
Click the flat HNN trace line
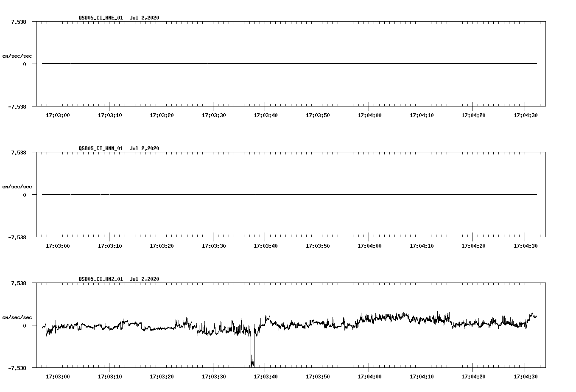[x=289, y=194]
